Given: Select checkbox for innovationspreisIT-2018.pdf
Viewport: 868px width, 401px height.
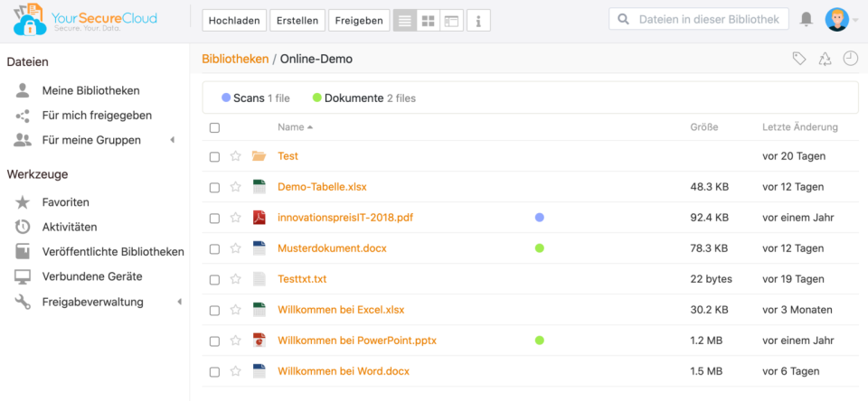Looking at the screenshot, I should 215,219.
